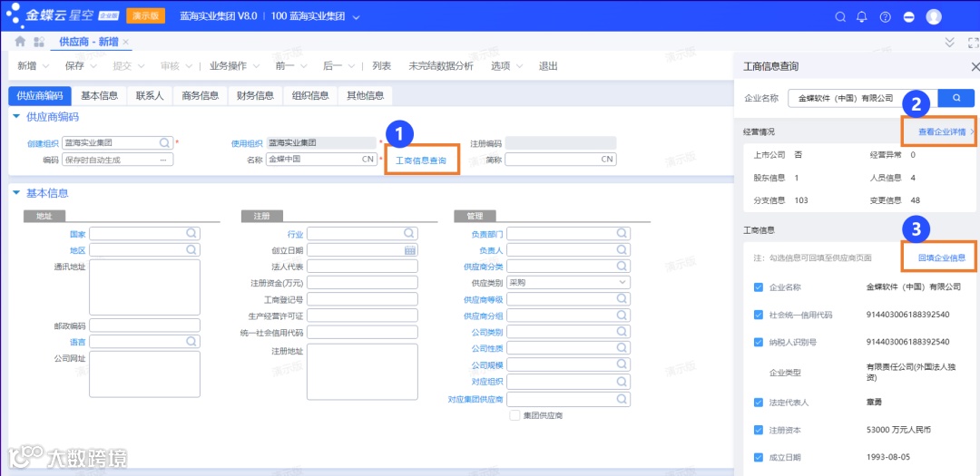Click 列表 in the toolbar
This screenshot has width=980, height=476.
[x=381, y=66]
